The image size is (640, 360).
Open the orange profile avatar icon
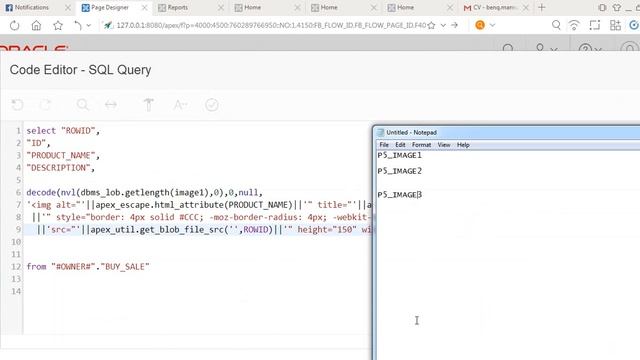tap(480, 25)
